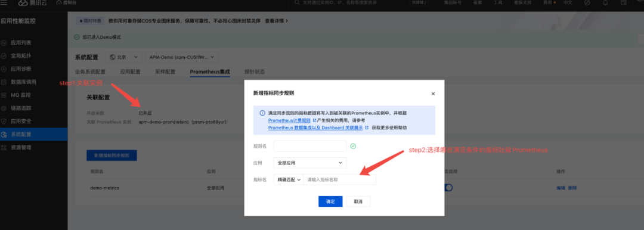Click 查看详情 promo link
Image resolution: width=644 pixels, height=230 pixels.
(x=277, y=20)
